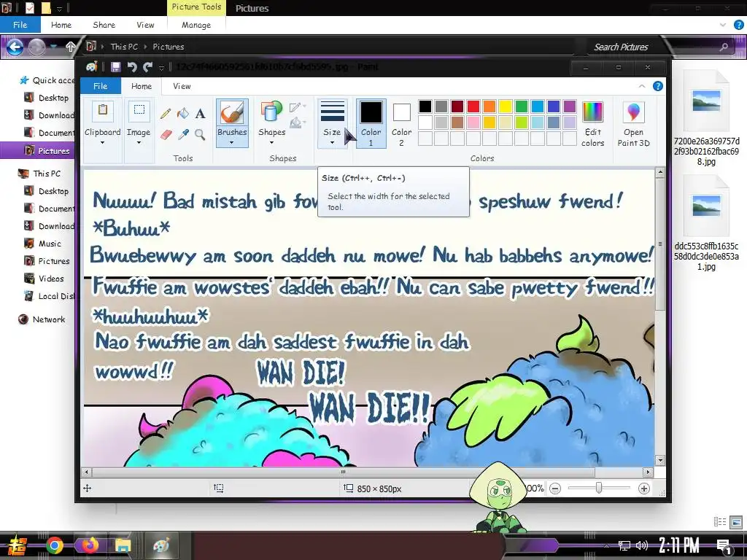Screen dimensions: 747x560
Task: Click zoom in plus button in Paint
Action: tap(643, 489)
